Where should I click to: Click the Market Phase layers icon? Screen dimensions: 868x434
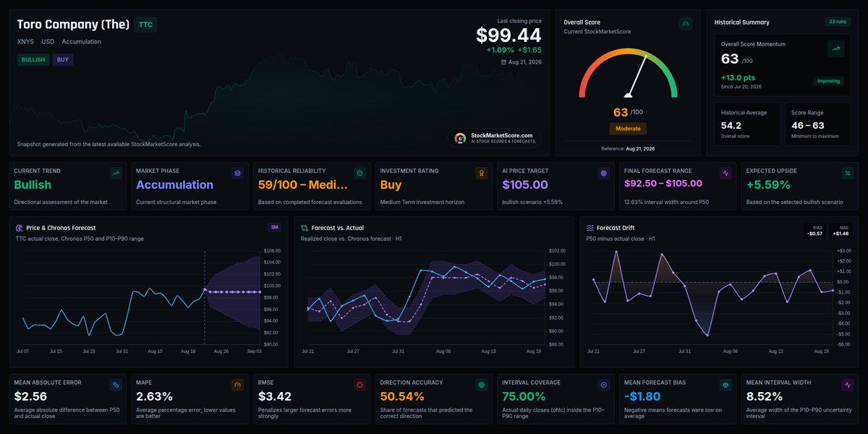pyautogui.click(x=237, y=174)
